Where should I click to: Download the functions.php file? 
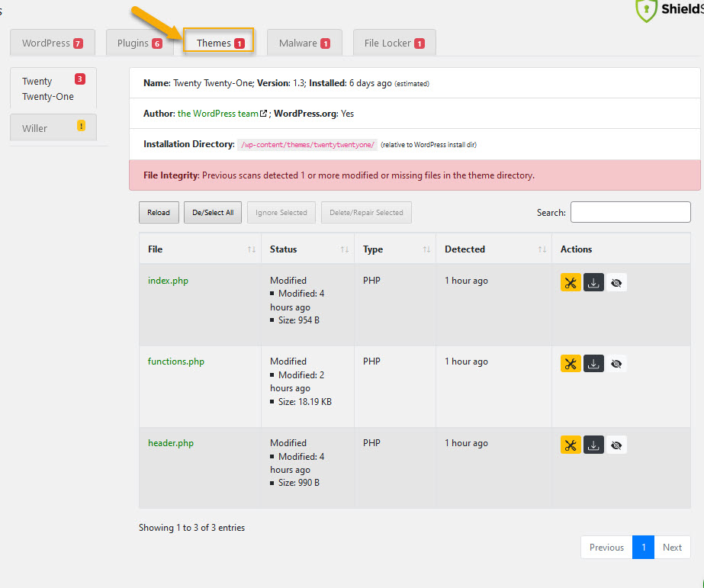[593, 364]
